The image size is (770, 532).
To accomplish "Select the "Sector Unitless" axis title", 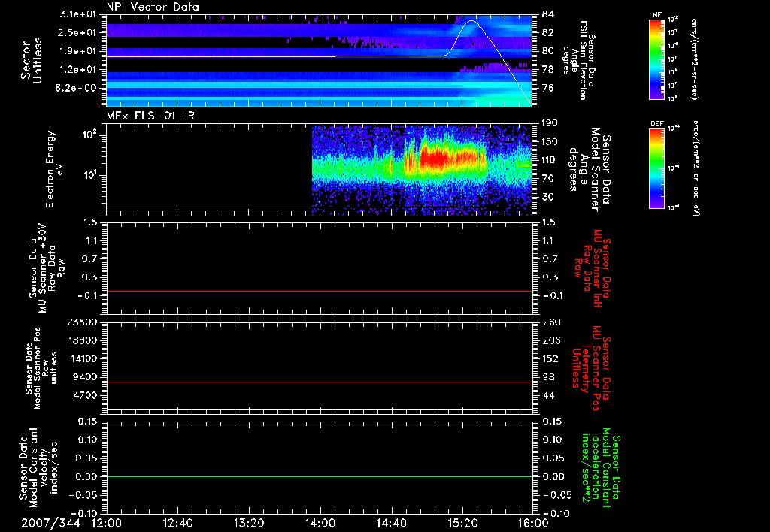I will click(x=32, y=60).
